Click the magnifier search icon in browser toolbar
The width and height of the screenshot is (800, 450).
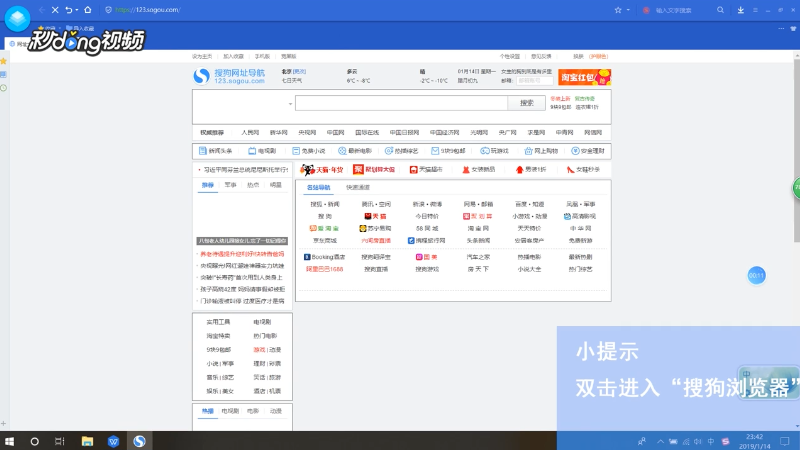[720, 10]
